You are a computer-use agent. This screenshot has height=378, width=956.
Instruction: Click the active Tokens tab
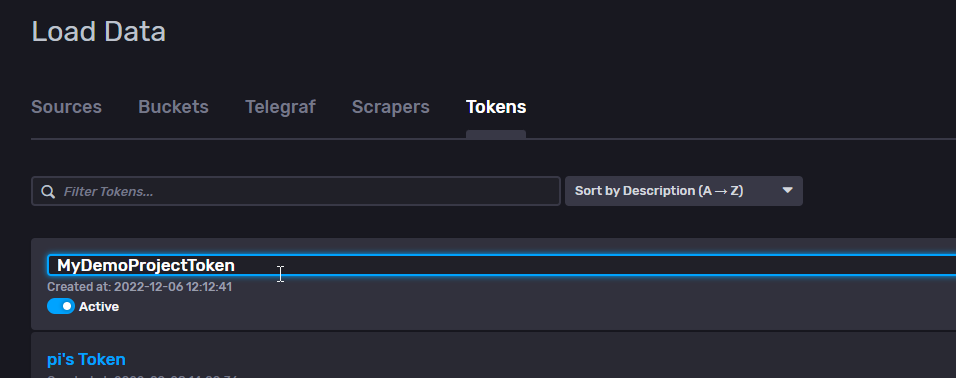(x=496, y=107)
